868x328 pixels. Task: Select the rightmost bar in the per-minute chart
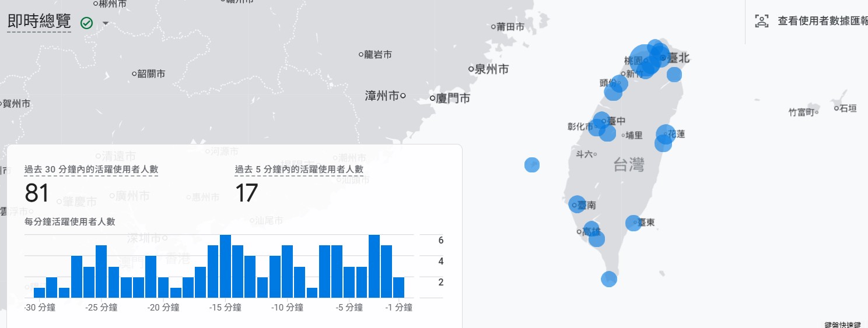pos(398,287)
